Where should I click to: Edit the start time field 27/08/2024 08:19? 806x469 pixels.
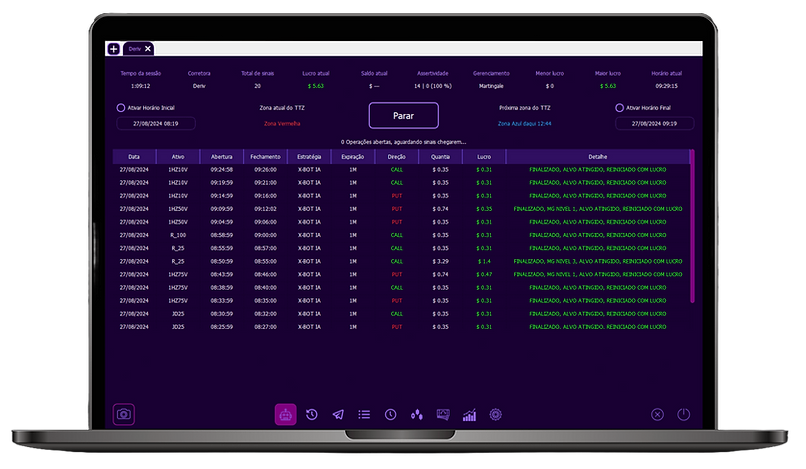point(155,123)
